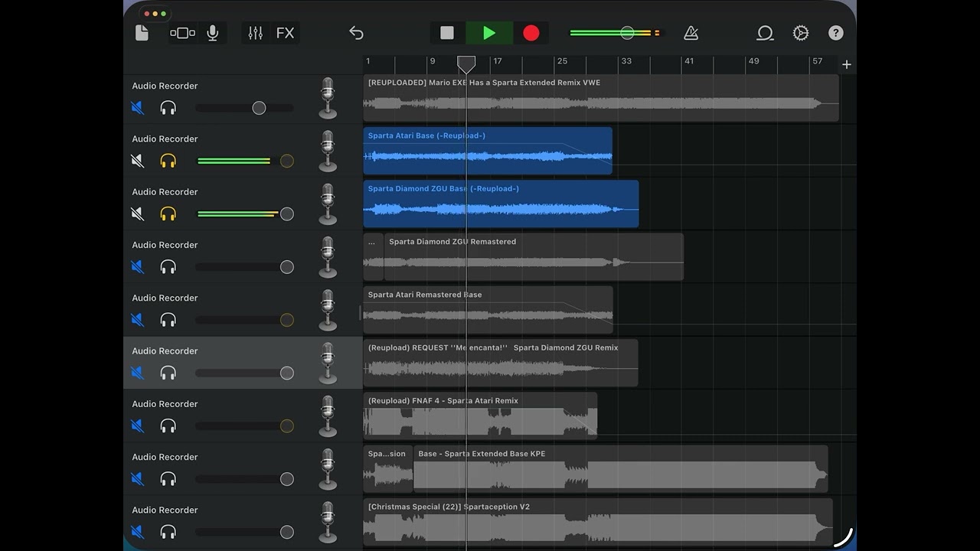The height and width of the screenshot is (551, 980).
Task: Open microphone icon of the FNAF 4 track
Action: (328, 416)
